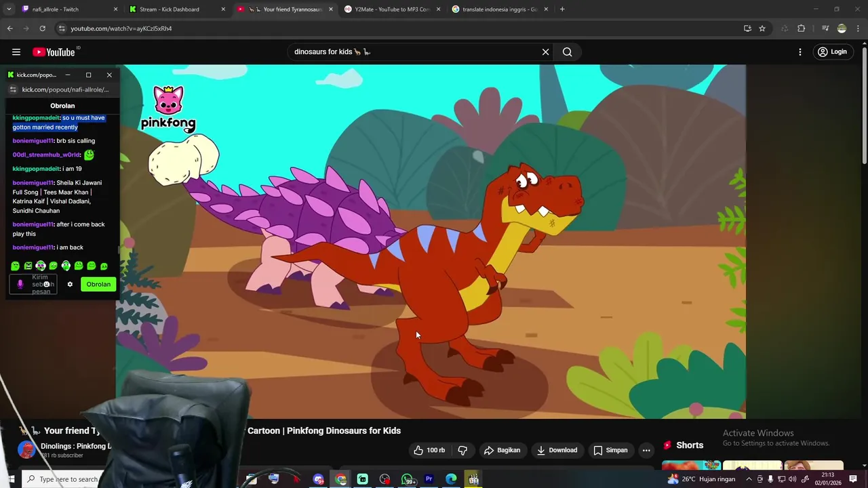Viewport: 868px width, 488px height.
Task: Maximize the Kick popout window
Action: 88,75
